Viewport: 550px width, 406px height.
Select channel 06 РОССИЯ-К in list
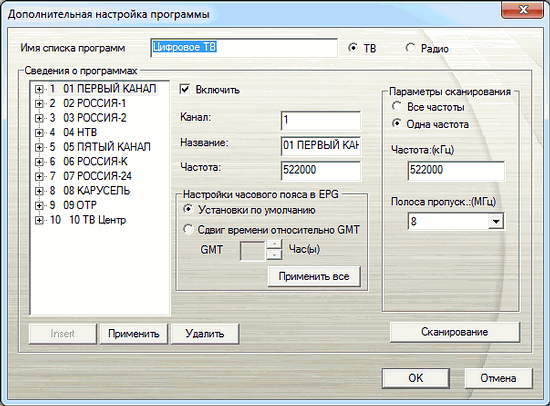pos(88,162)
